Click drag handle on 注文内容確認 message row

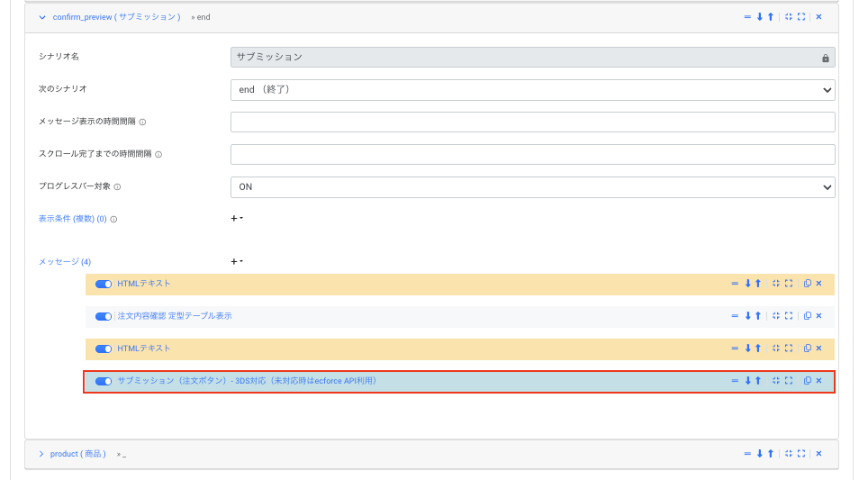pos(735,316)
